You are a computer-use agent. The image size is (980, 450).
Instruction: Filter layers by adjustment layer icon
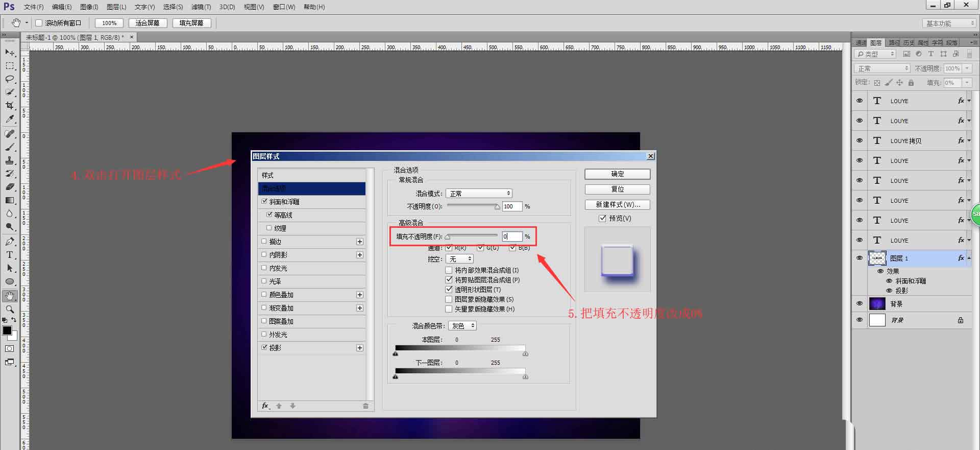point(919,54)
